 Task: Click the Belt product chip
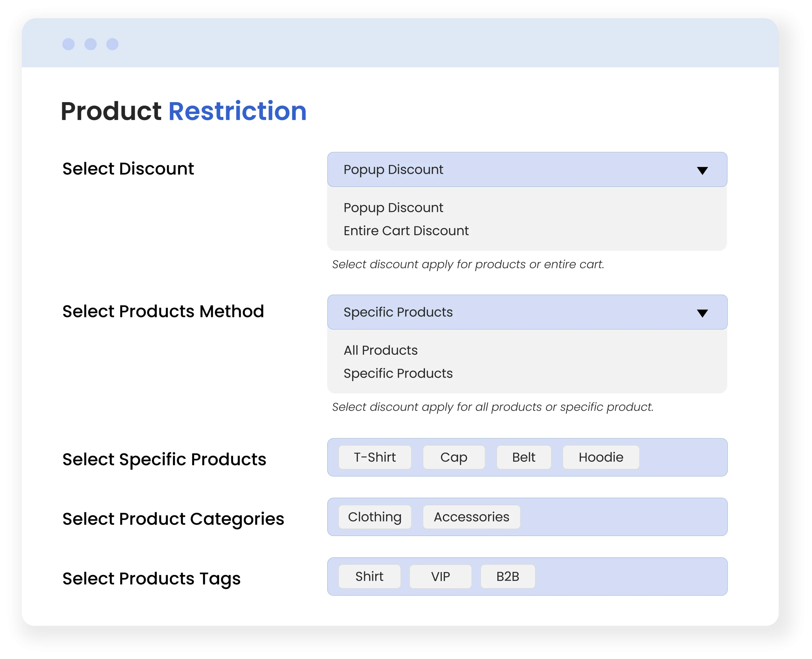(524, 458)
